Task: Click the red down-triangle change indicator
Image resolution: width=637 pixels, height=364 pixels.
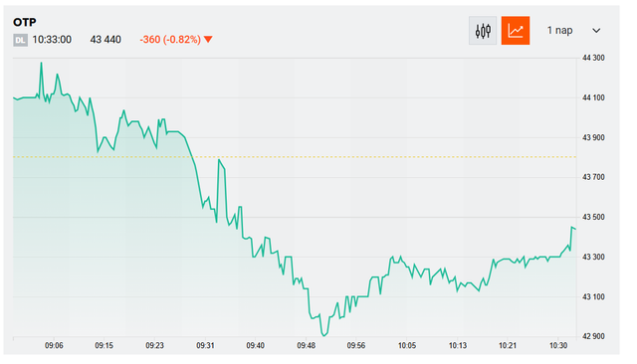Action: (x=208, y=40)
